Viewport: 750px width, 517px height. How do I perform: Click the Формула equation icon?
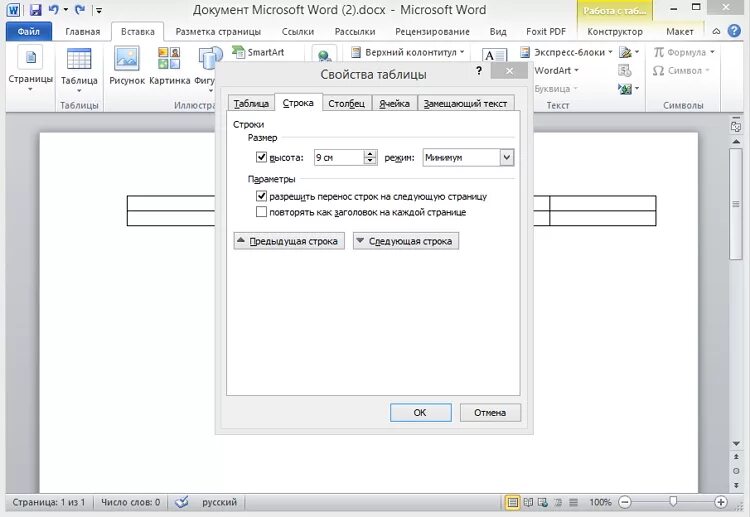point(659,52)
